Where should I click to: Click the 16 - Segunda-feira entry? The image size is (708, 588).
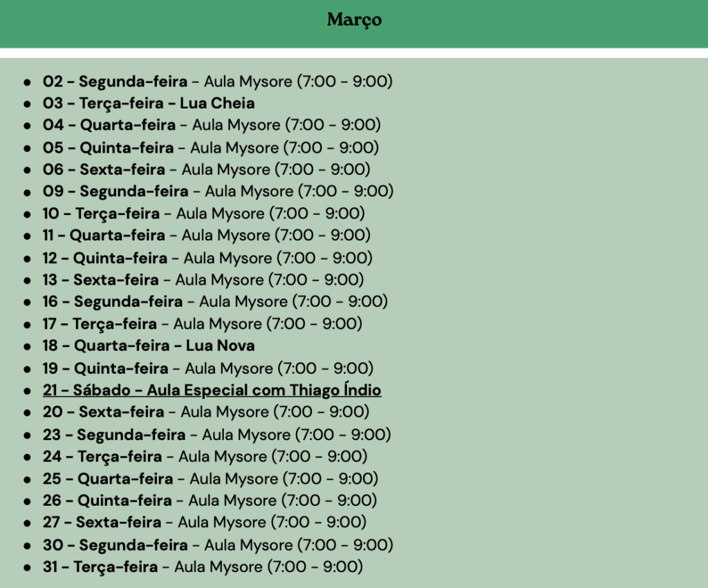point(215,302)
